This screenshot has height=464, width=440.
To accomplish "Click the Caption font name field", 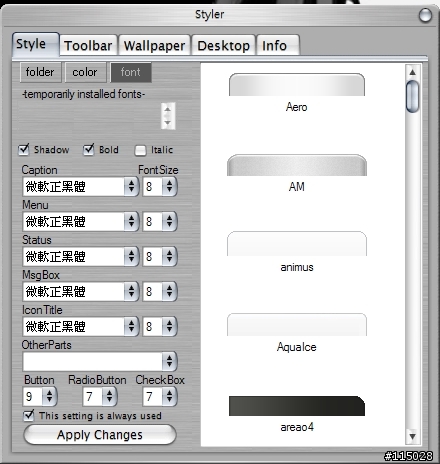I will (74, 186).
